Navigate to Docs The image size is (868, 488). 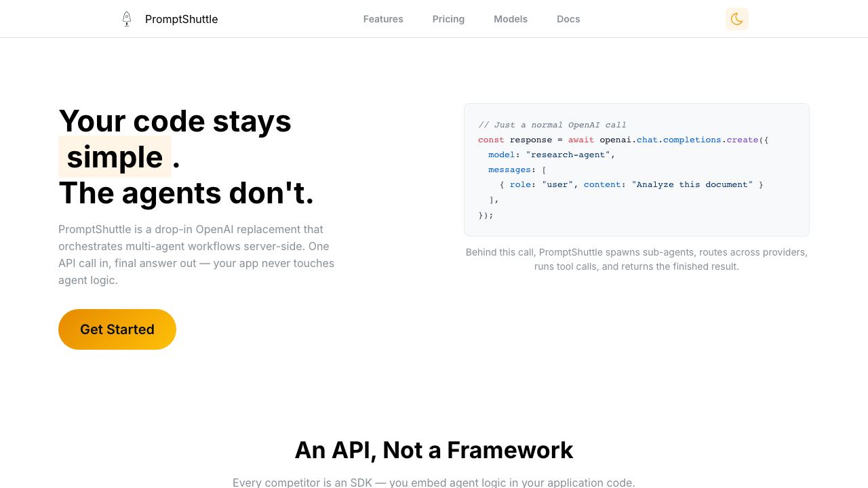pyautogui.click(x=568, y=19)
